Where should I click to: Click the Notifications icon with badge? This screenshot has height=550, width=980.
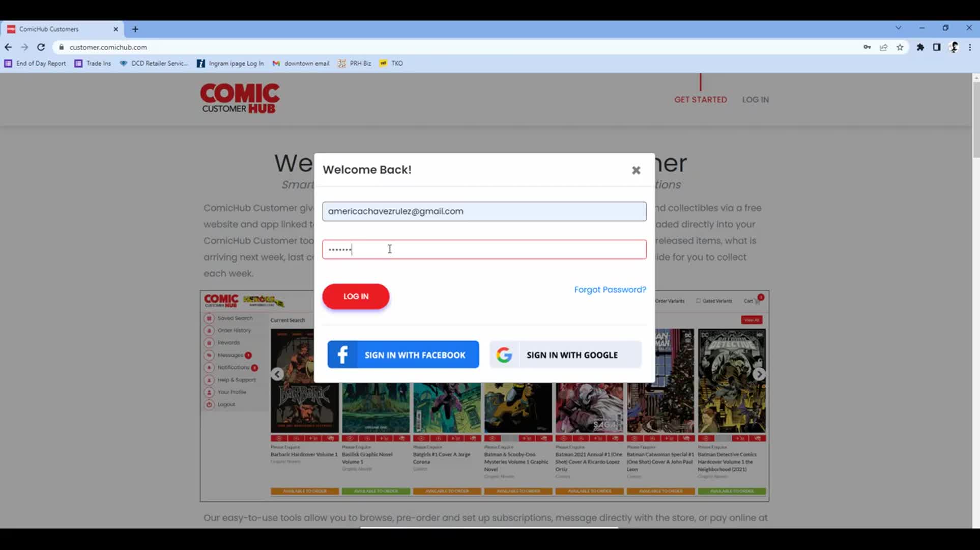[209, 367]
